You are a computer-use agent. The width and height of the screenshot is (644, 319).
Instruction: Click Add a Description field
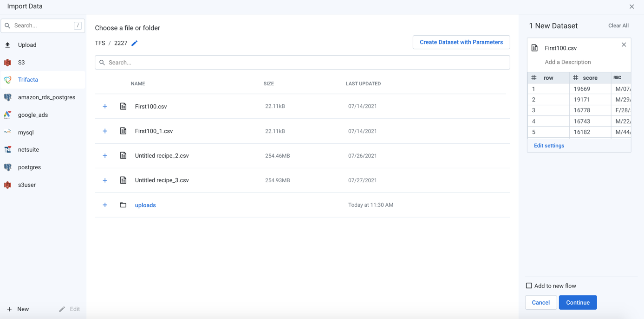(x=567, y=62)
